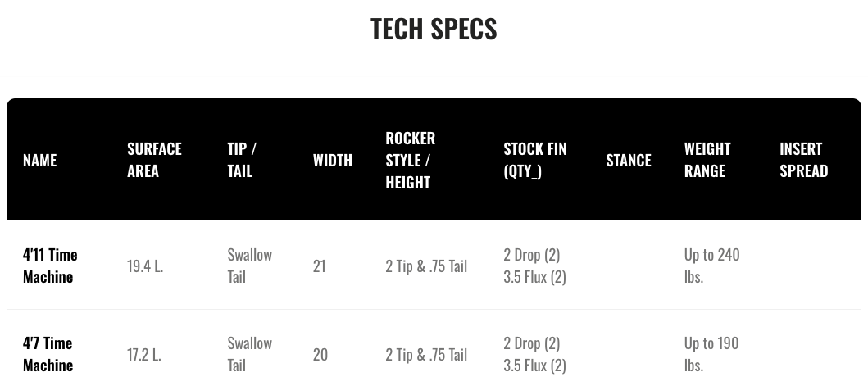Screen dimensions: 868x386
Task: Click the TIP / TAIL column header
Action: pos(242,160)
